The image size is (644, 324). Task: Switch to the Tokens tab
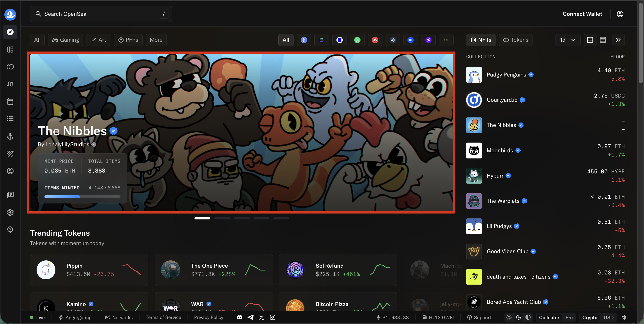click(x=515, y=40)
